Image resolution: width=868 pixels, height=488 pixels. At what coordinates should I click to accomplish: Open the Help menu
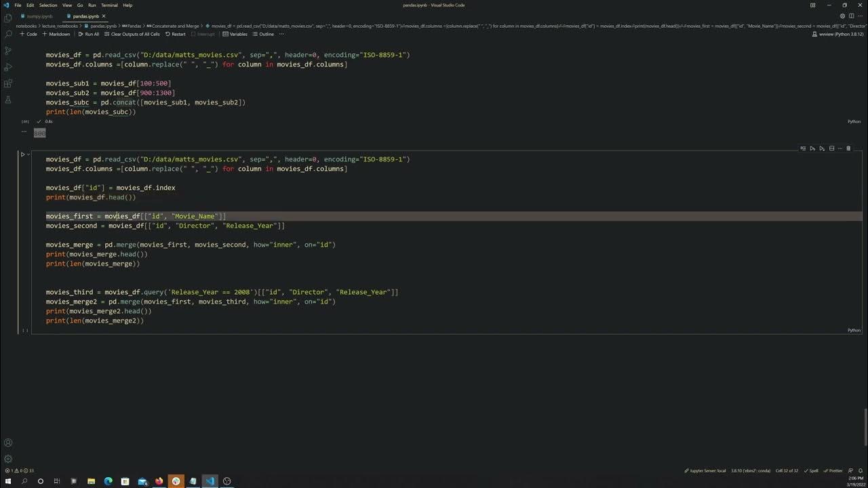click(127, 5)
